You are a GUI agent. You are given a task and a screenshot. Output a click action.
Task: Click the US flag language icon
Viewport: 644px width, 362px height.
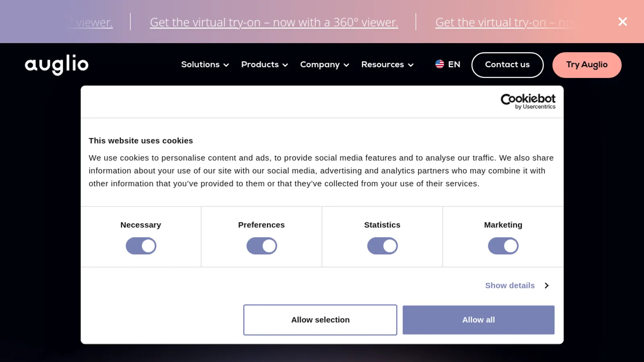click(440, 64)
